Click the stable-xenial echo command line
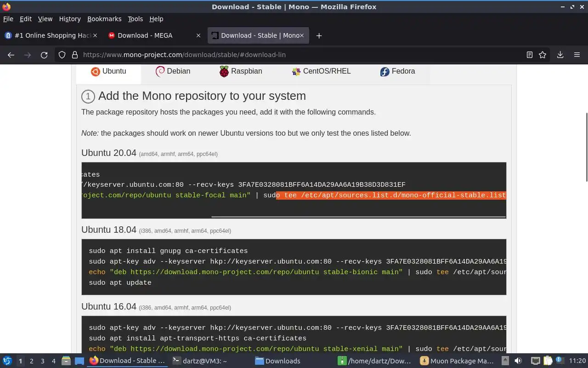The image size is (588, 368). [298, 349]
